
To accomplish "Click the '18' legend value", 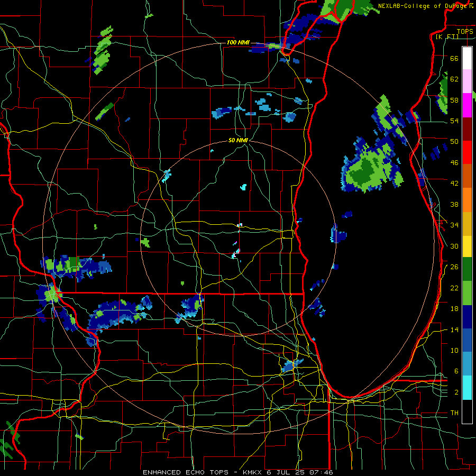I will click(x=454, y=309).
